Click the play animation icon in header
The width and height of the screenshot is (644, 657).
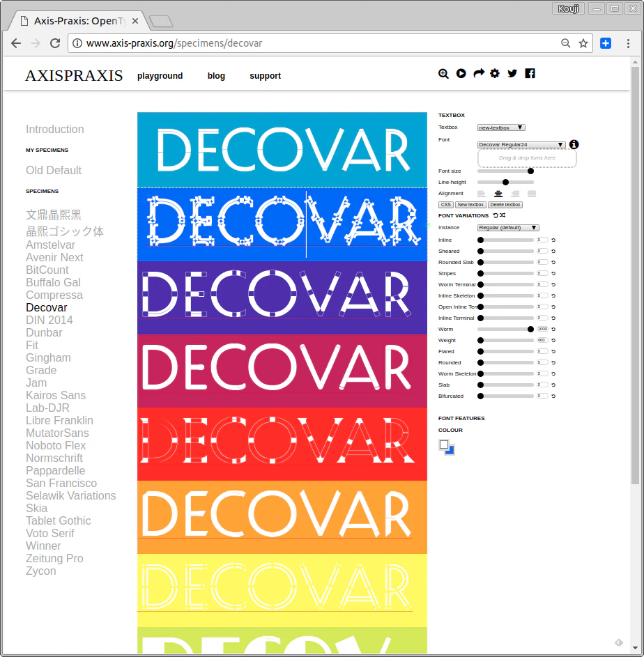(x=461, y=74)
